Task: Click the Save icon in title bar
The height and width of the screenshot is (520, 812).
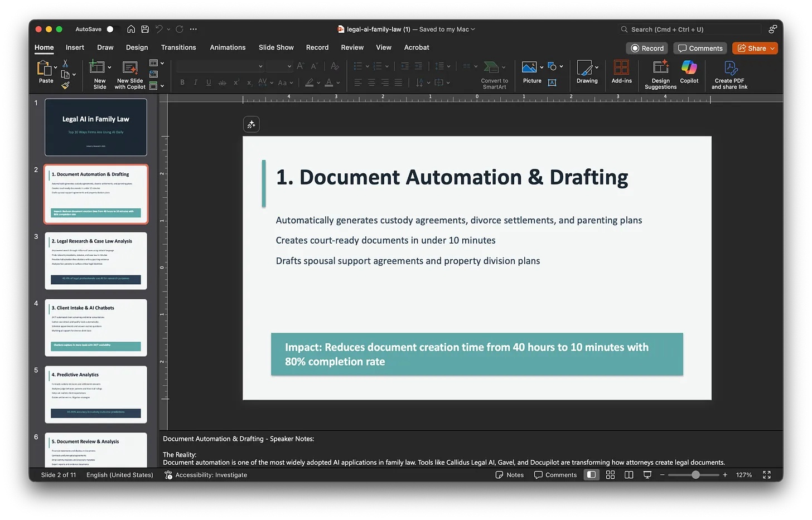Action: click(145, 29)
